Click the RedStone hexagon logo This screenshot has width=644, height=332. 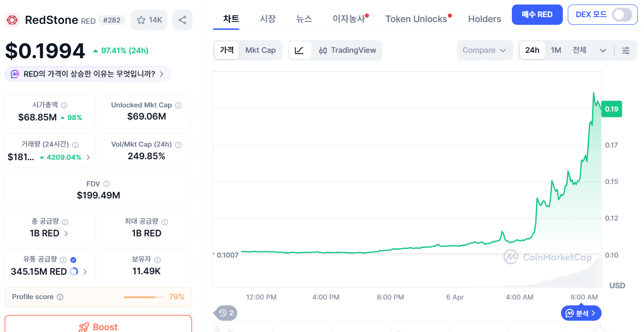(x=12, y=20)
